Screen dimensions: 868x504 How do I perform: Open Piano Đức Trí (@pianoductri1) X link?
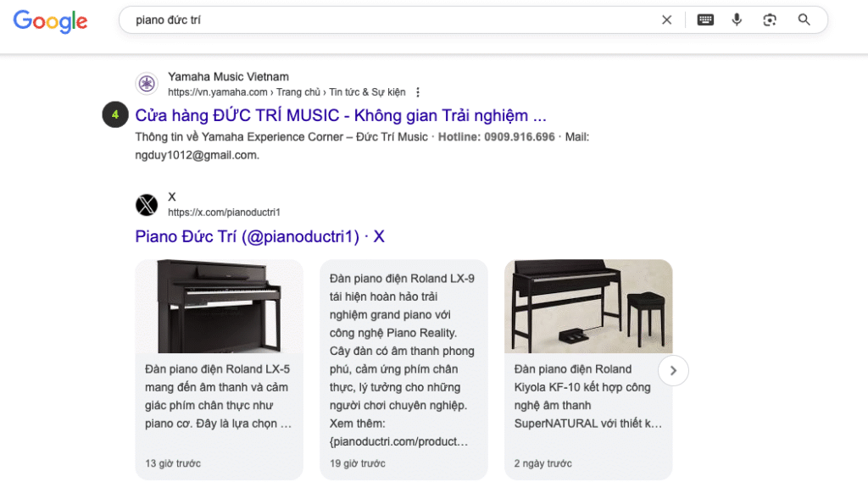click(259, 236)
